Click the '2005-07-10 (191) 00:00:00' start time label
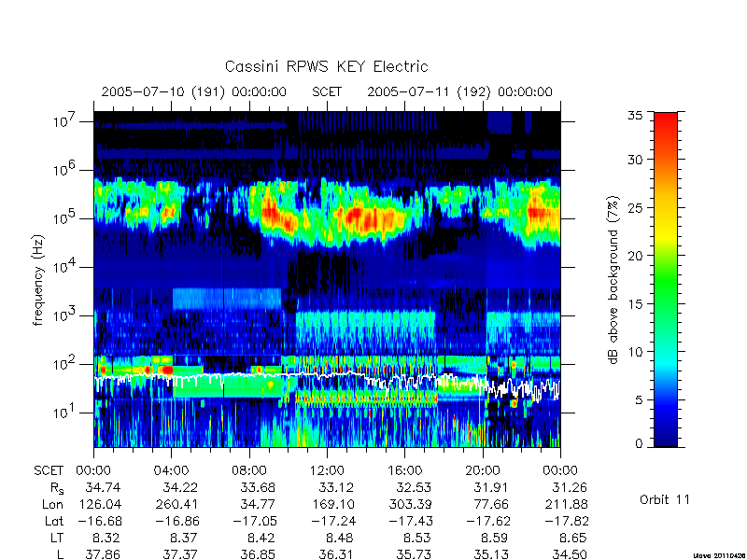The width and height of the screenshot is (747, 560). point(193,91)
